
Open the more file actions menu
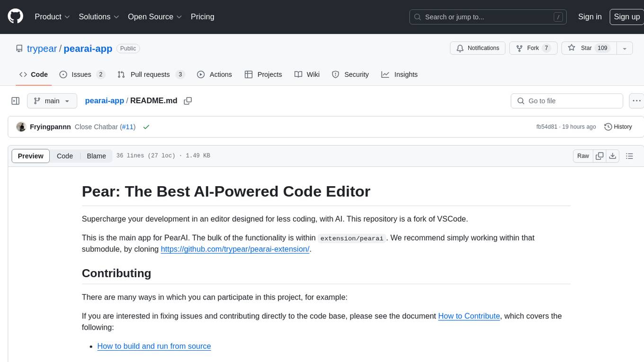click(636, 101)
